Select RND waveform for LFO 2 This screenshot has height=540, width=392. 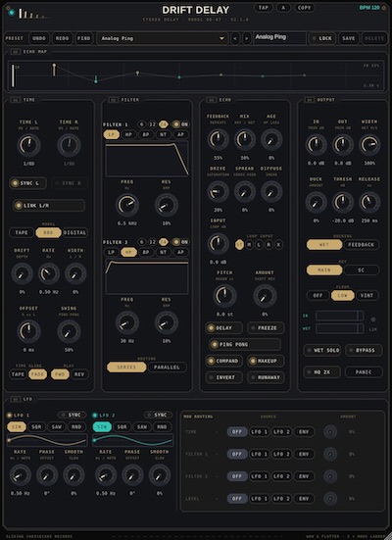[x=162, y=427]
